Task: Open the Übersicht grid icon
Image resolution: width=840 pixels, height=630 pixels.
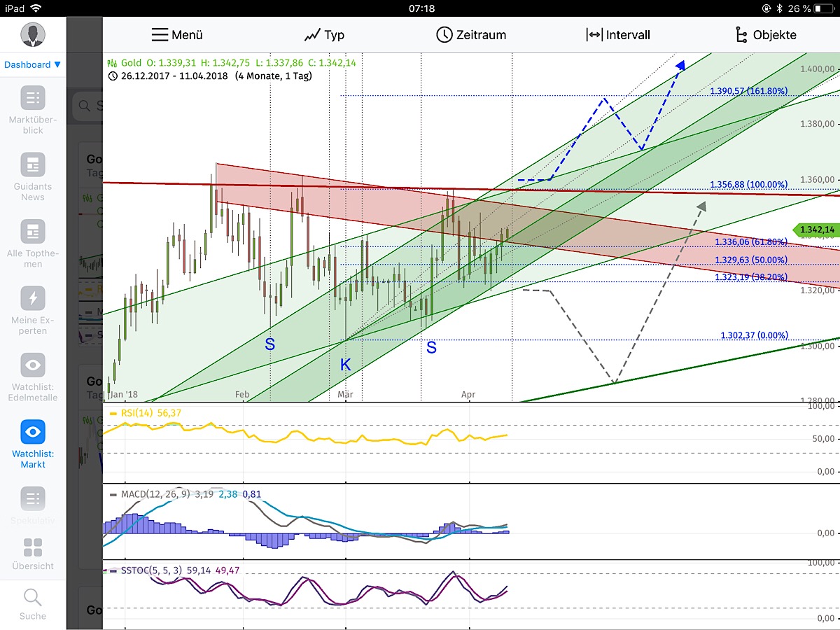Action: tap(32, 545)
